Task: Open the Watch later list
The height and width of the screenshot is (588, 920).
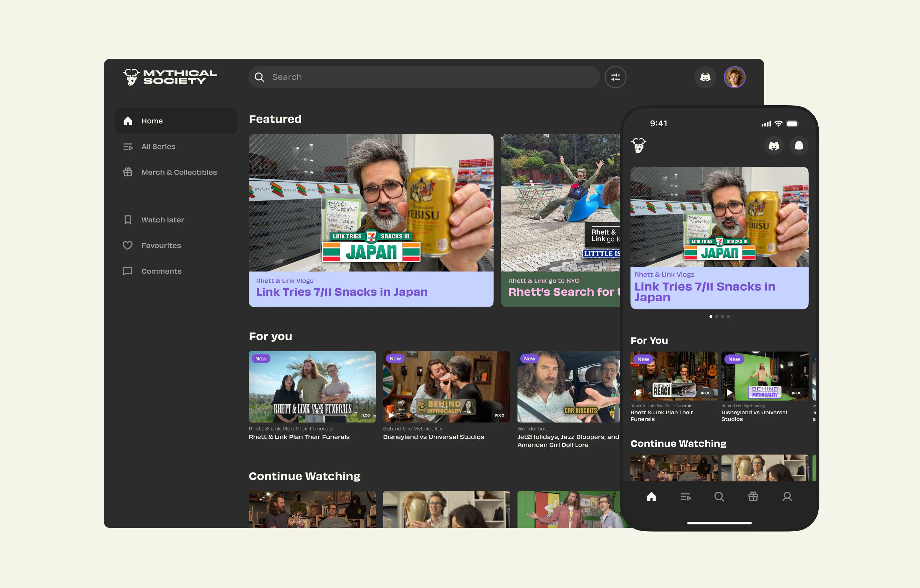Action: (x=162, y=220)
